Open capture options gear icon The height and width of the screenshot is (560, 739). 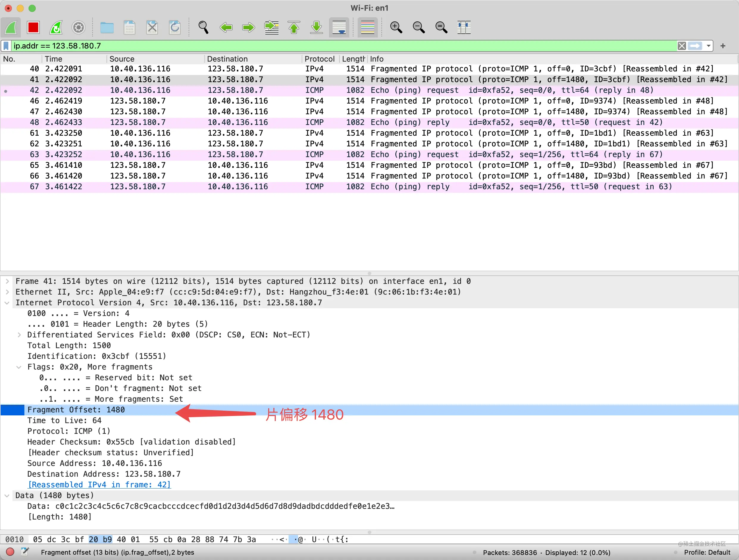point(79,27)
